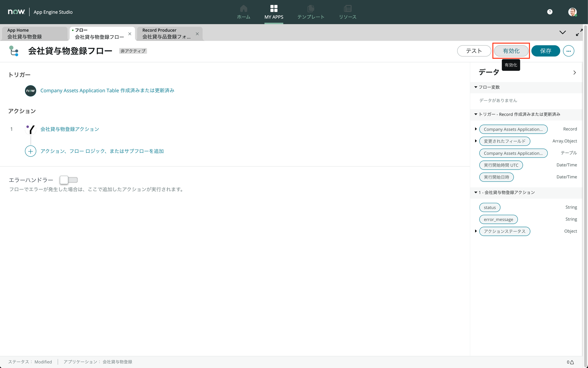Click the テスト button
588x368 pixels.
coord(474,51)
